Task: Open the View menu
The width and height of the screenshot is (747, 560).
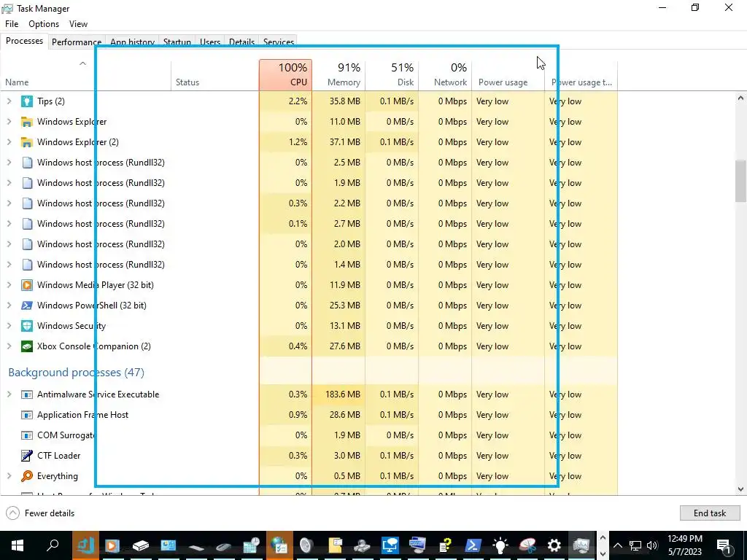Action: click(x=78, y=24)
